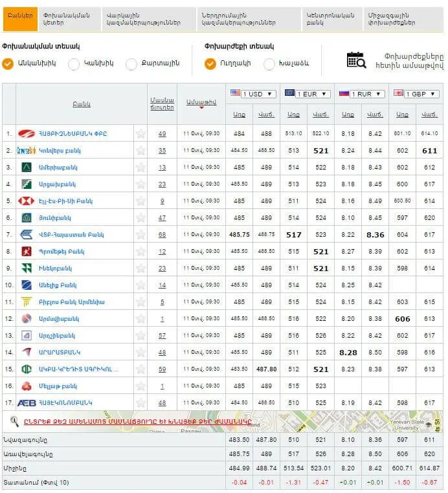Sort by USD Առք column
This screenshot has width=448, height=493.
(x=239, y=115)
